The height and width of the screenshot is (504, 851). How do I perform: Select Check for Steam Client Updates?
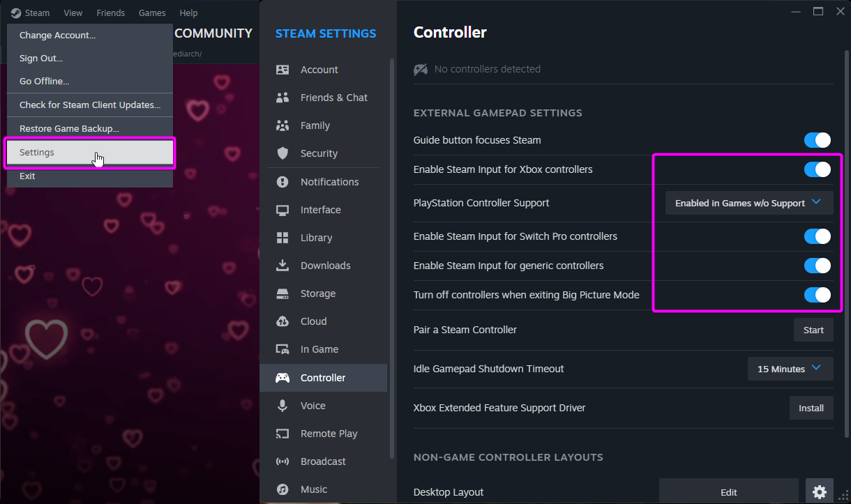[90, 105]
